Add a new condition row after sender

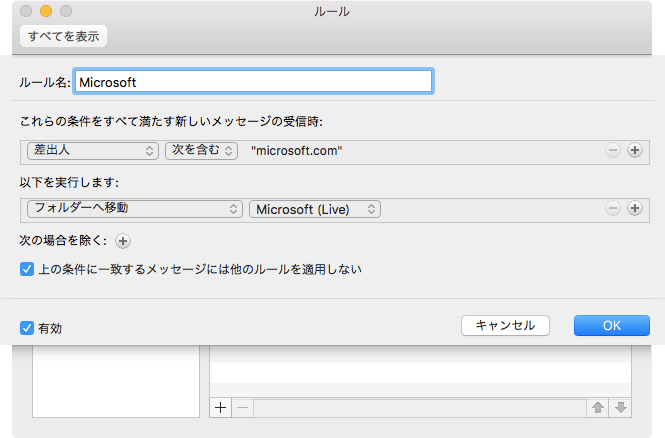[634, 150]
